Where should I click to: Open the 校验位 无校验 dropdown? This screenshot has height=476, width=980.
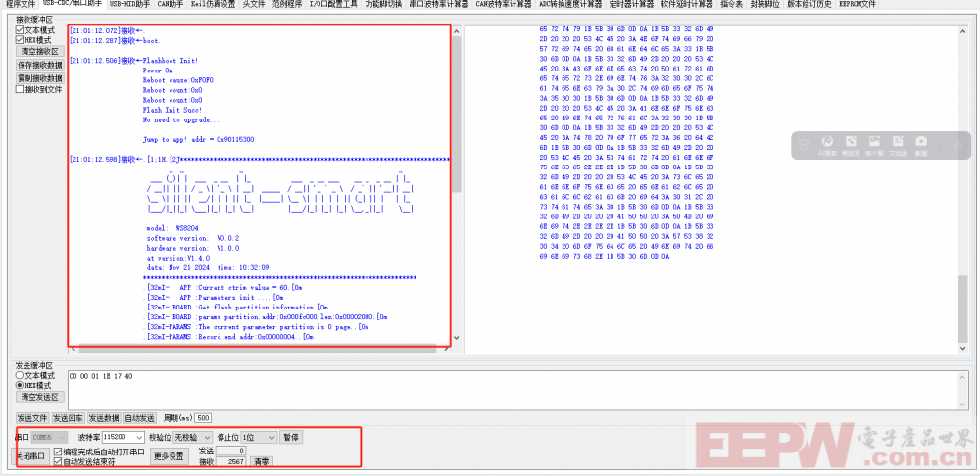coord(192,437)
